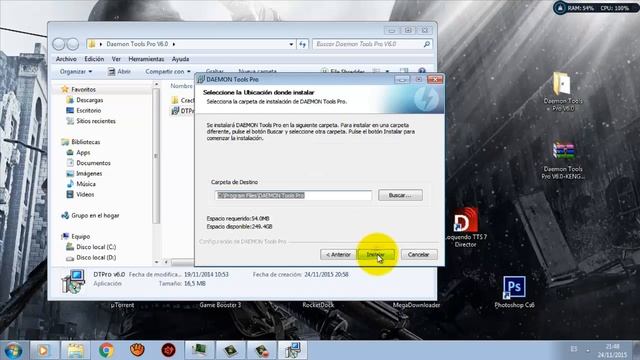The height and width of the screenshot is (360, 640).
Task: Open the Imágenes library
Action: coord(89,173)
